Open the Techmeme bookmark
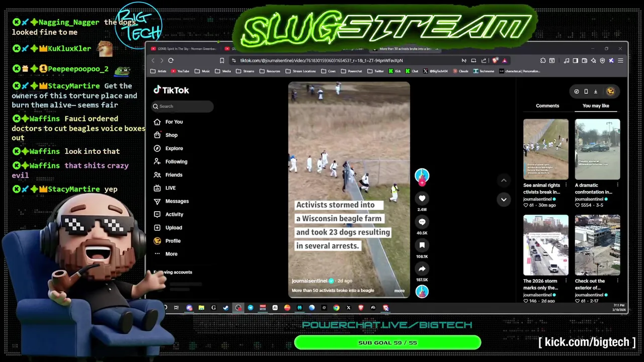 click(x=484, y=71)
